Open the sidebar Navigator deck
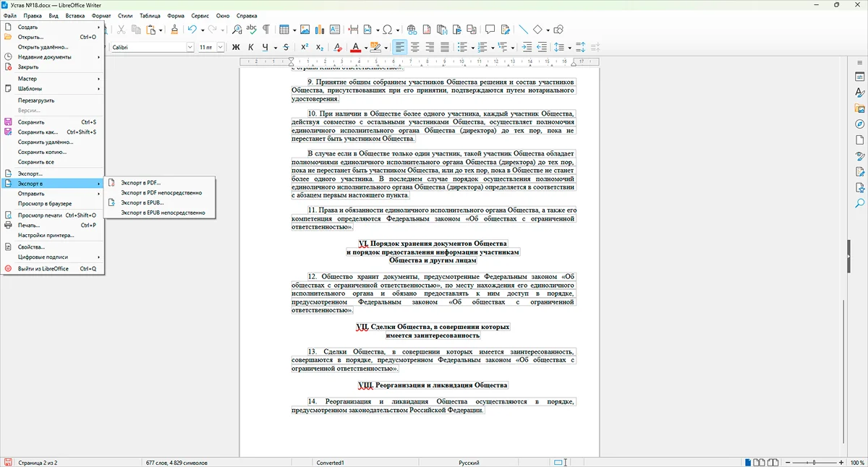The width and height of the screenshot is (868, 467). (860, 124)
